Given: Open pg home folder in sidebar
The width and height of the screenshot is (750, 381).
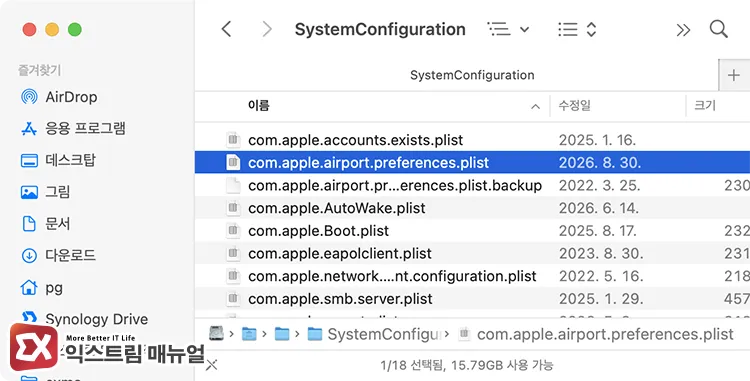Looking at the screenshot, I should (54, 288).
